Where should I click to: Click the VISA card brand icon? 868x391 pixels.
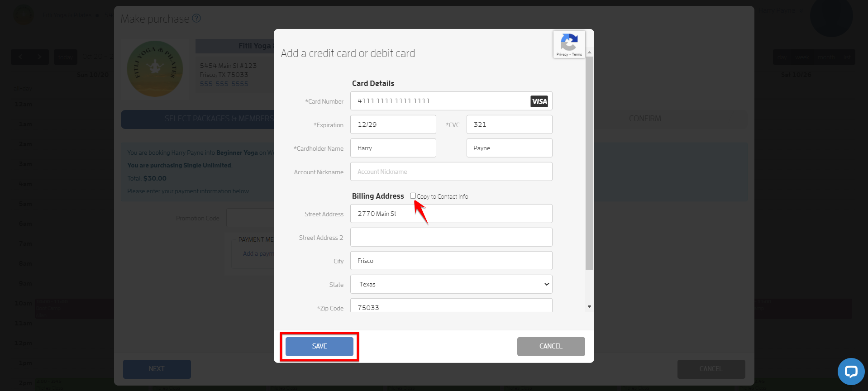(x=539, y=101)
